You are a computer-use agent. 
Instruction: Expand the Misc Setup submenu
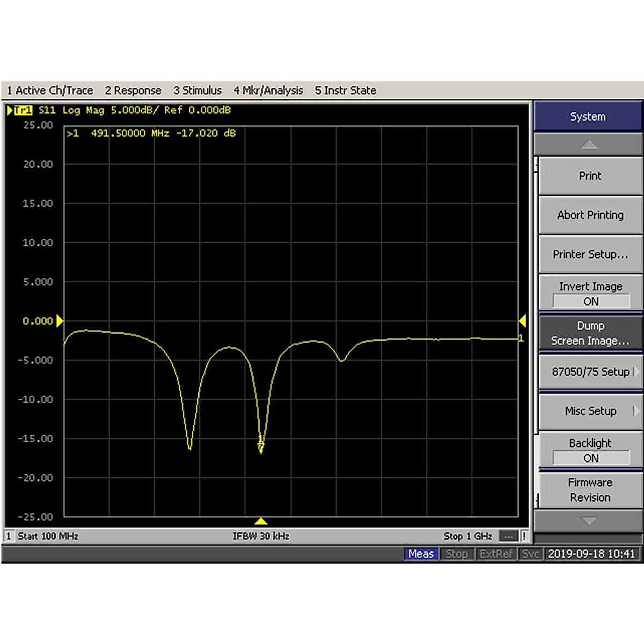(590, 411)
